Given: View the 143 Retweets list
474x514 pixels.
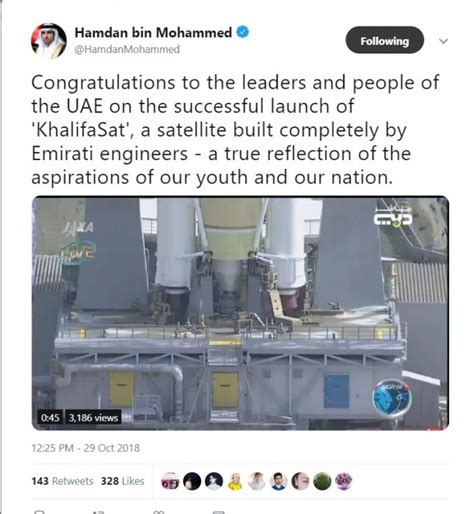Looking at the screenshot, I should coord(63,481).
